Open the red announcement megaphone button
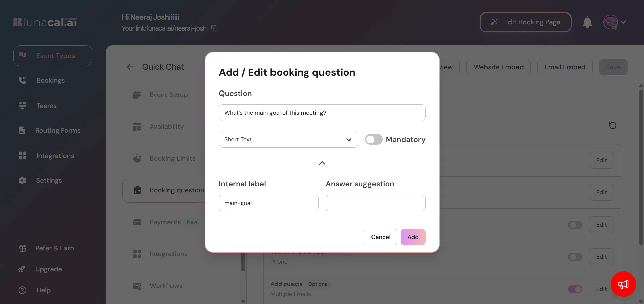Viewport: 644px width, 304px height. point(623,284)
